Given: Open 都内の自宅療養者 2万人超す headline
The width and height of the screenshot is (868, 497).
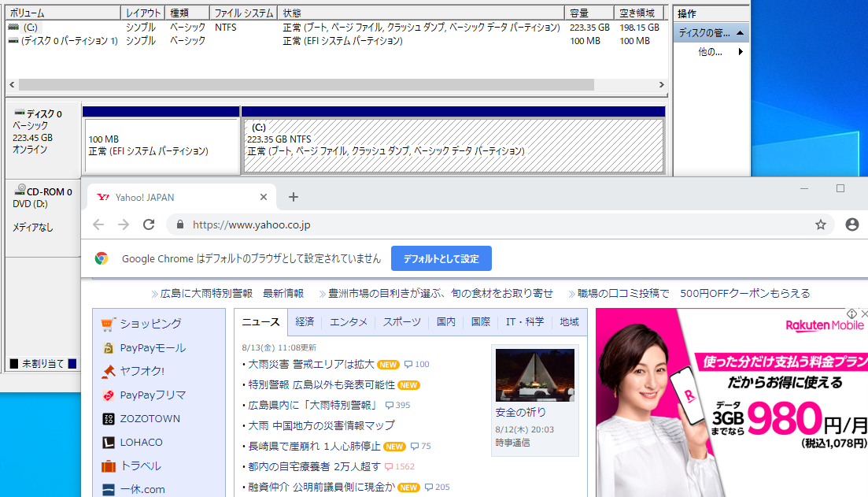Looking at the screenshot, I should pos(315,466).
